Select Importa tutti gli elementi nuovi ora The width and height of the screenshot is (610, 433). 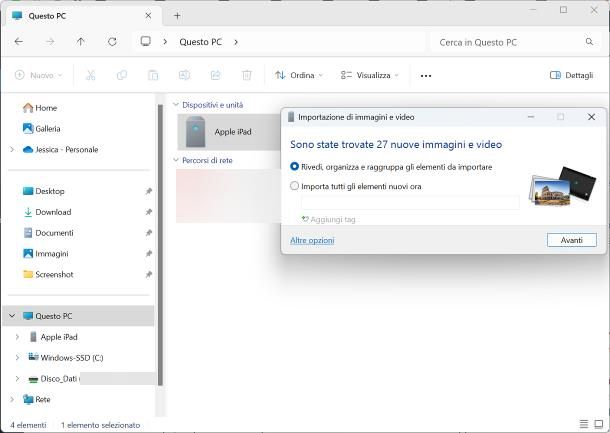(x=294, y=186)
